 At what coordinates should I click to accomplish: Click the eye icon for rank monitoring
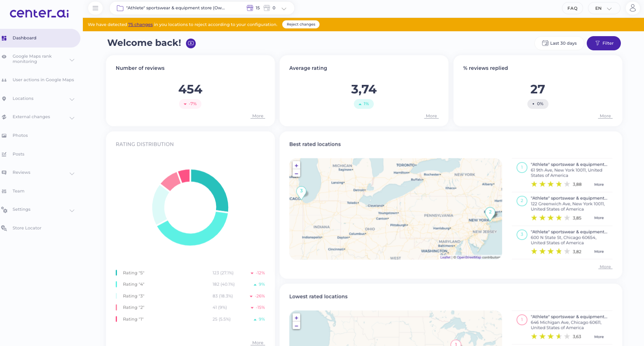(4, 56)
